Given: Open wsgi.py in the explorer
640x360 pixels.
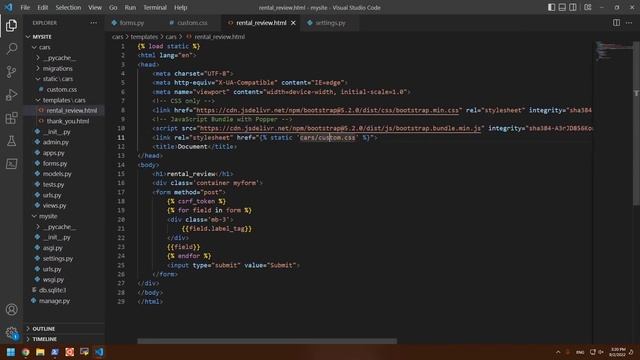Looking at the screenshot, I should 53,280.
